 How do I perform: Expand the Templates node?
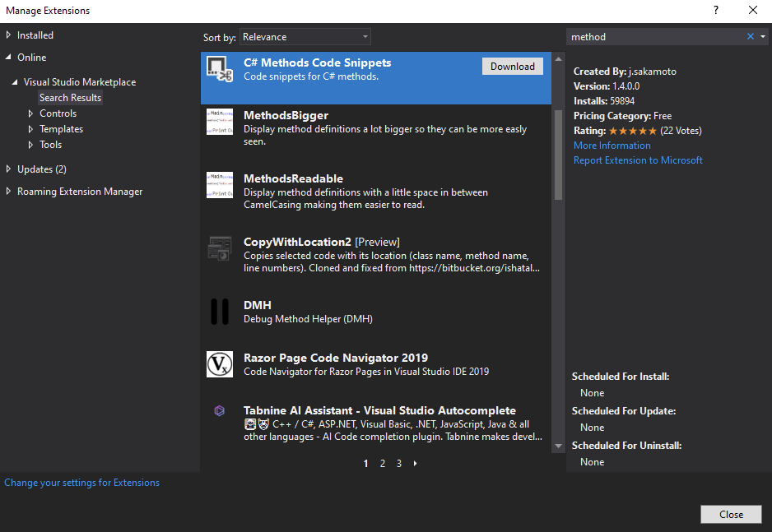coord(30,129)
